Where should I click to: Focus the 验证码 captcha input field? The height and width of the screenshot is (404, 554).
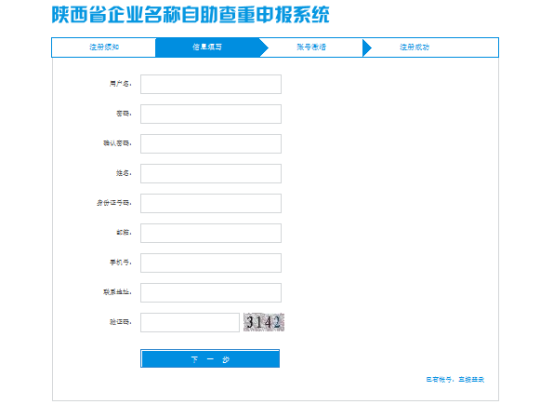click(190, 322)
